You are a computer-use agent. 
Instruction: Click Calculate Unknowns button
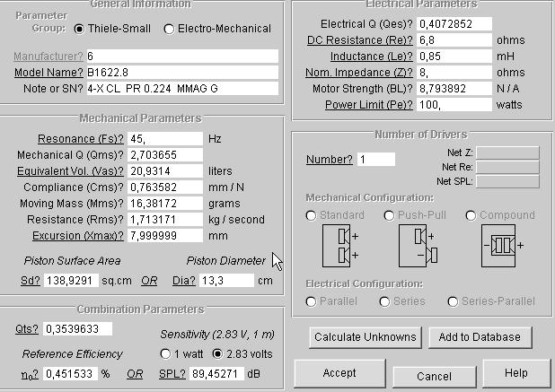click(366, 337)
